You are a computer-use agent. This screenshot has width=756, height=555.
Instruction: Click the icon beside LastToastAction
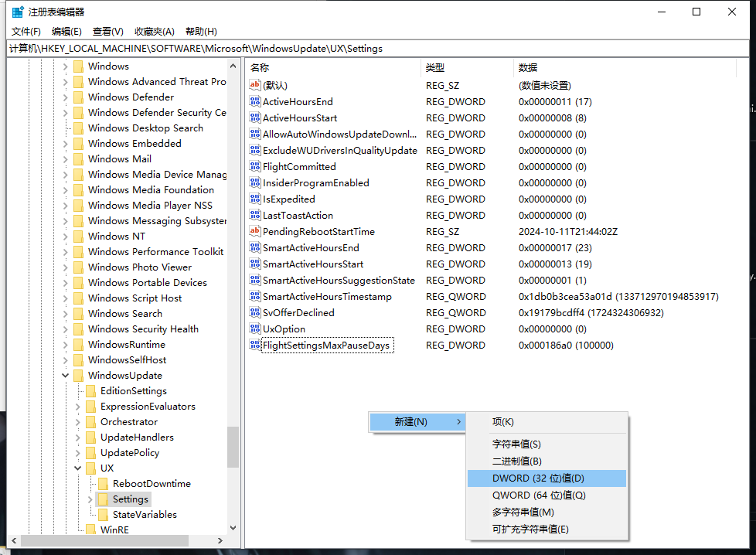pyautogui.click(x=254, y=215)
